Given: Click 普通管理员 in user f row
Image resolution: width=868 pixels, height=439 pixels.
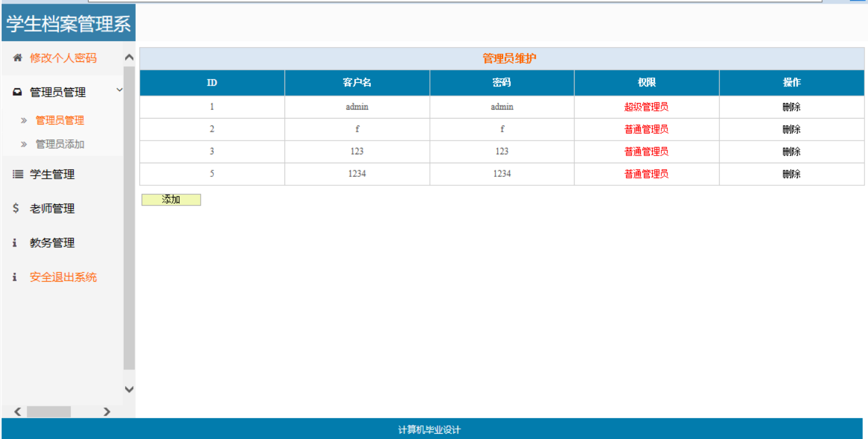Looking at the screenshot, I should click(x=647, y=129).
